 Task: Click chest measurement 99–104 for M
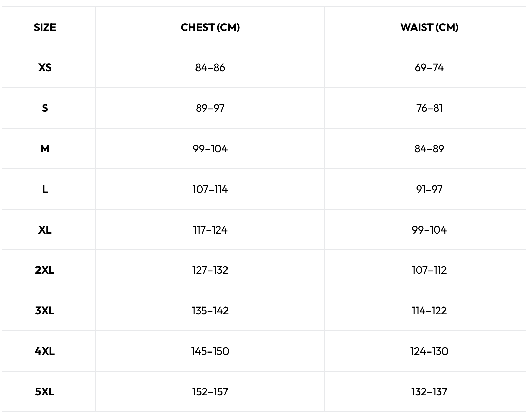[210, 149]
